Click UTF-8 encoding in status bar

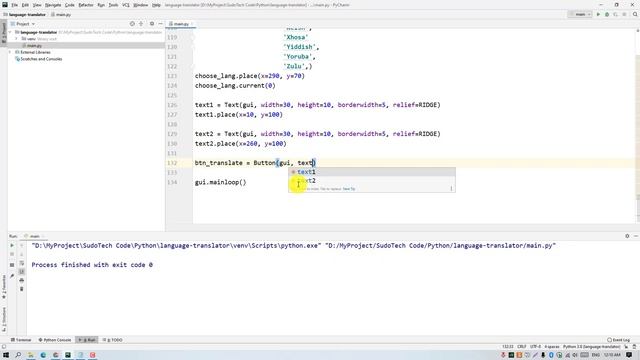(535, 347)
